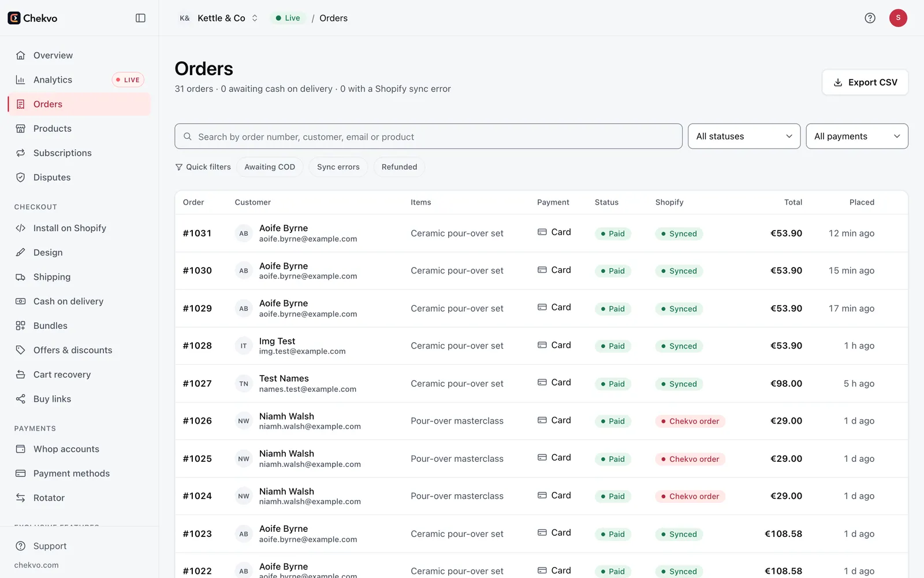Click the Chekvo order badge on #1026

690,421
